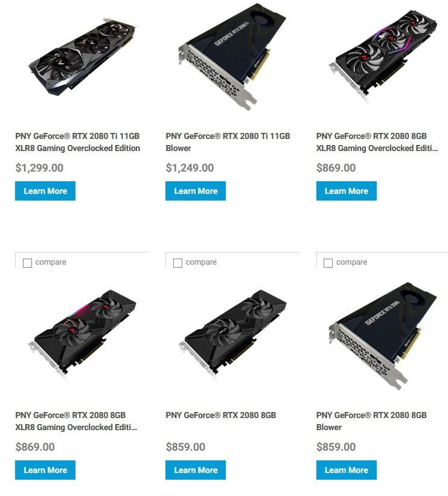This screenshot has width=448, height=496.
Task: Tick compare checkbox above RTX 2080 8GB Blower
Action: (328, 263)
